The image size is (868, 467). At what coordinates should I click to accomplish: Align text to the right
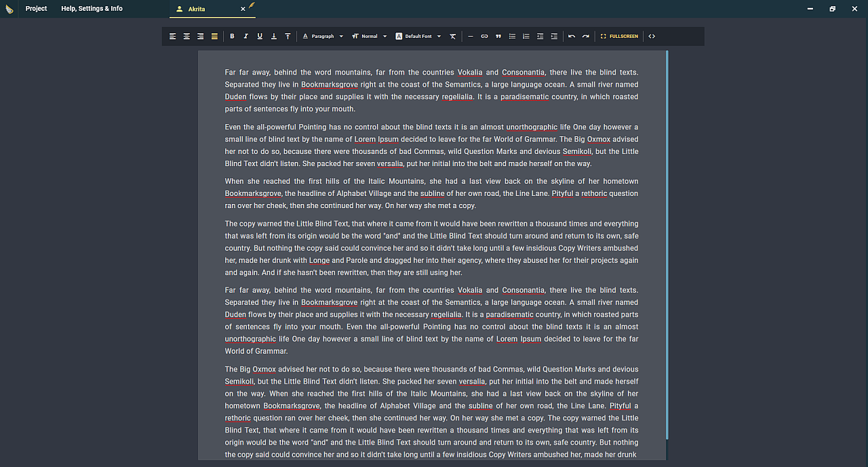click(200, 36)
